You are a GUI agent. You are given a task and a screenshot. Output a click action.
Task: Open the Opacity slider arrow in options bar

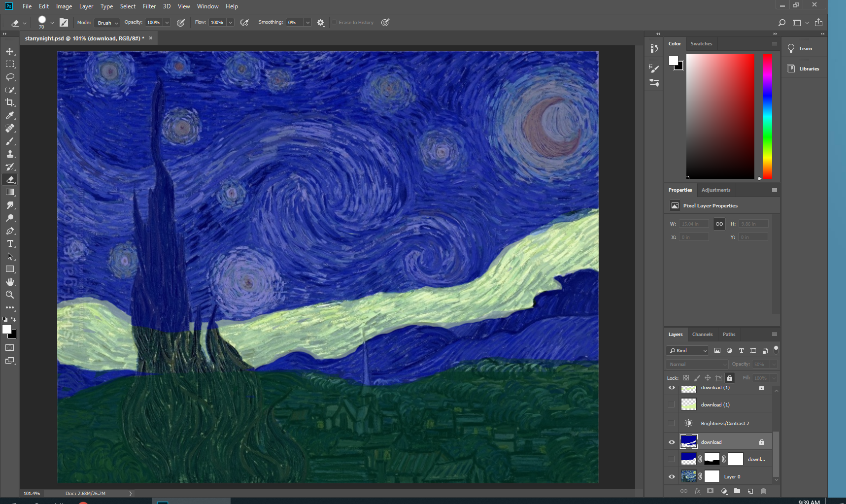[x=167, y=23]
